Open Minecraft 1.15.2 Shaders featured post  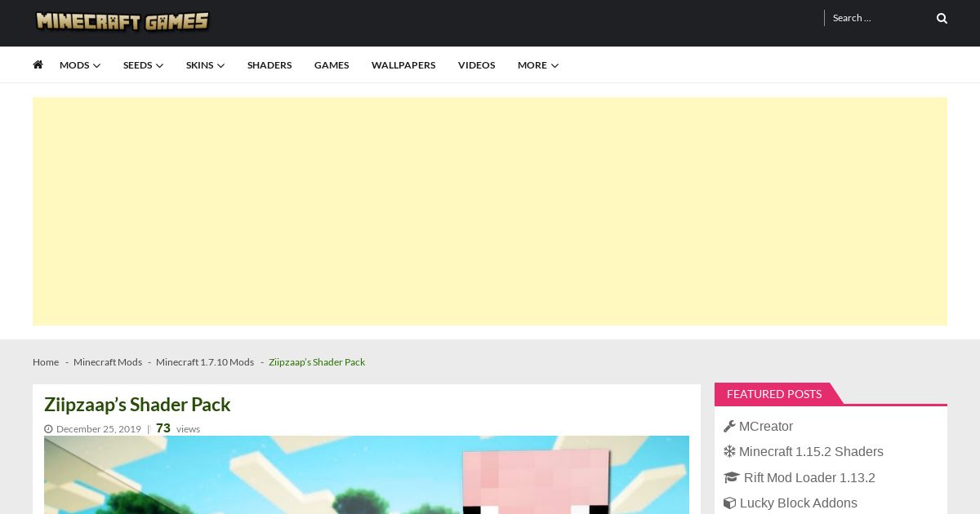811,452
